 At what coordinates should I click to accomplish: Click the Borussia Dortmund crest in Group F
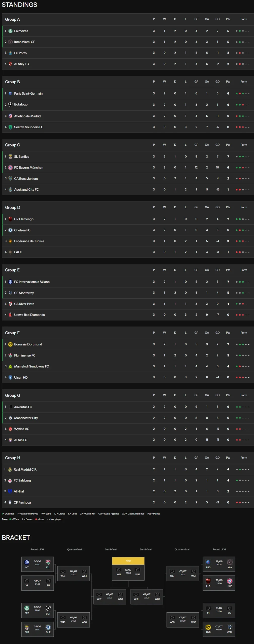click(x=10, y=344)
